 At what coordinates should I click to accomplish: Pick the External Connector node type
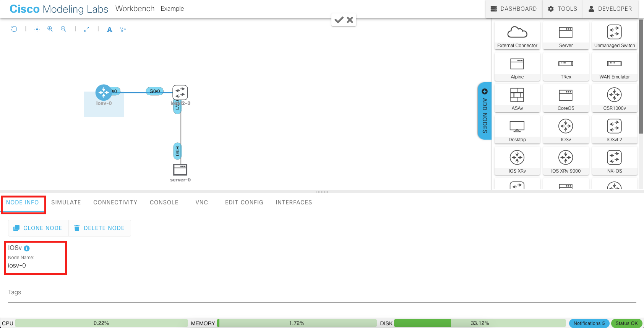[x=517, y=35]
